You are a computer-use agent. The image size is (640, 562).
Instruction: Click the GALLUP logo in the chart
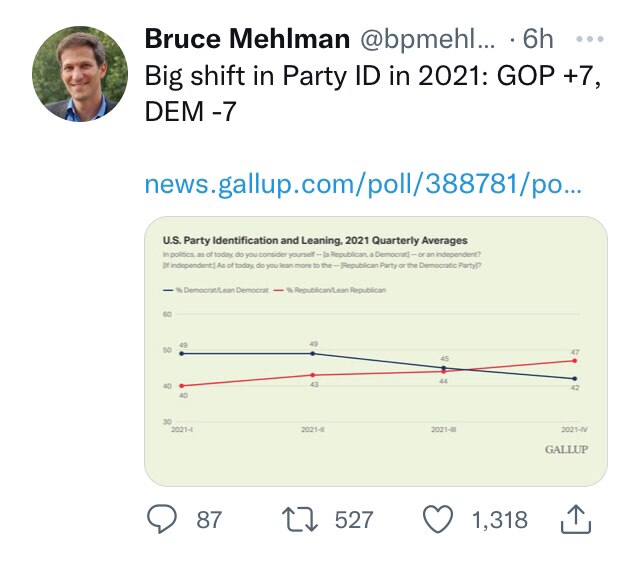566,450
